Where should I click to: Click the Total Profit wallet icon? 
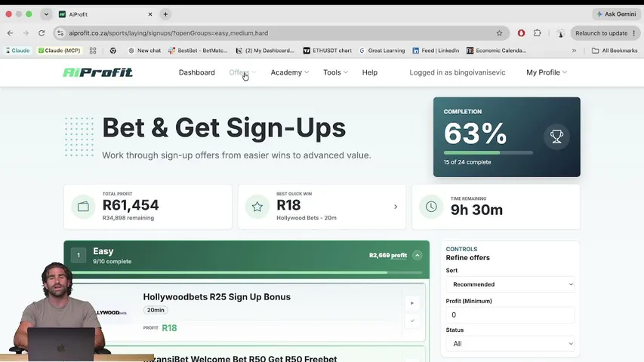click(x=83, y=207)
